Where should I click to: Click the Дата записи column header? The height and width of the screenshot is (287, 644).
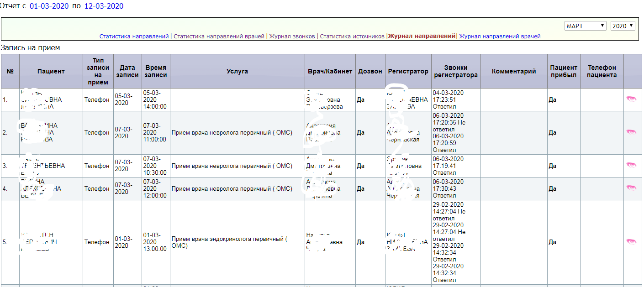(x=127, y=72)
